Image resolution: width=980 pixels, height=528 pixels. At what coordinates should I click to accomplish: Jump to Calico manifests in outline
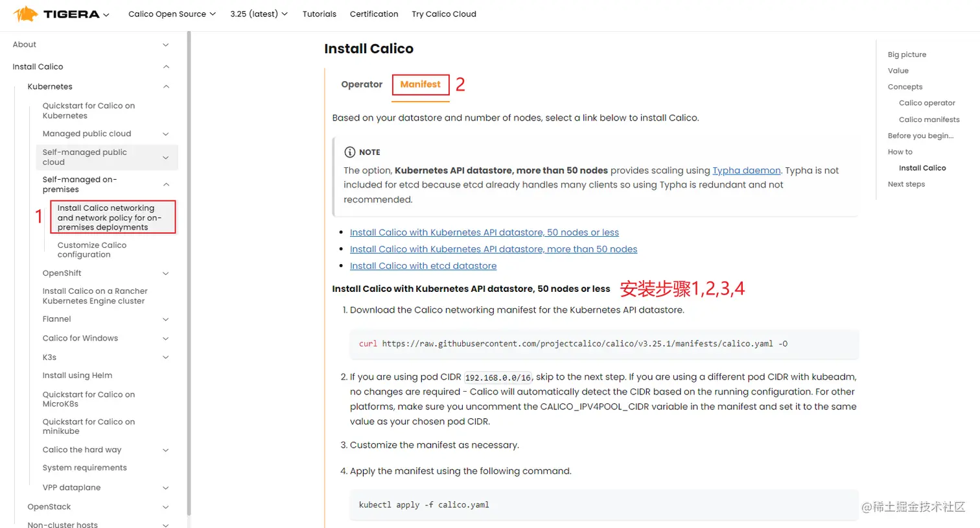(929, 119)
